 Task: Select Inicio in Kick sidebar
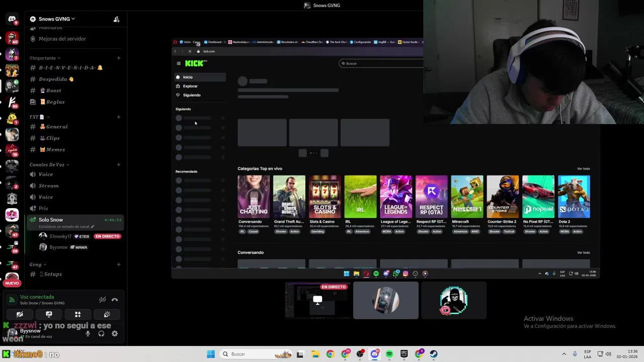tap(200, 77)
